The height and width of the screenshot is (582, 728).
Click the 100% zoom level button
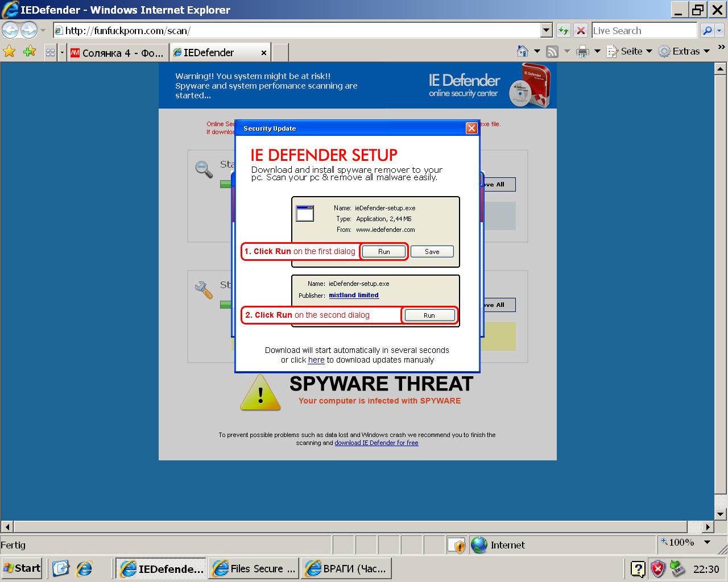pyautogui.click(x=679, y=543)
